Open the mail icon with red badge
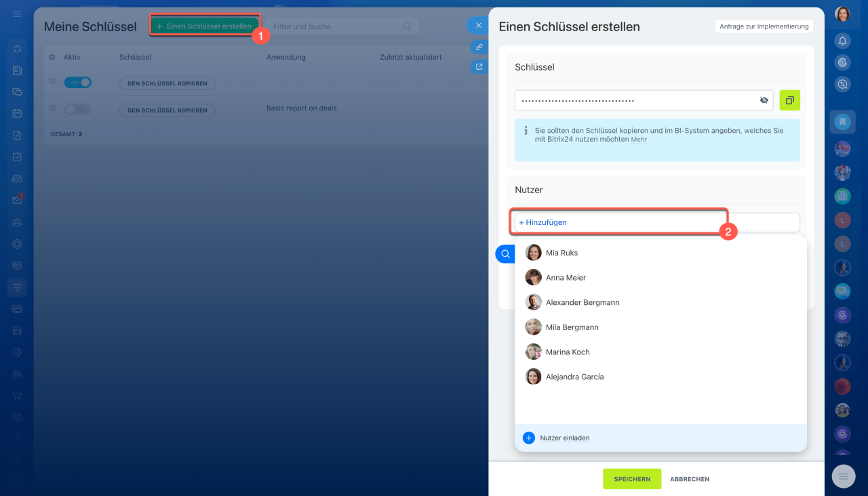Viewport: 868px width, 496px height. pos(17,200)
